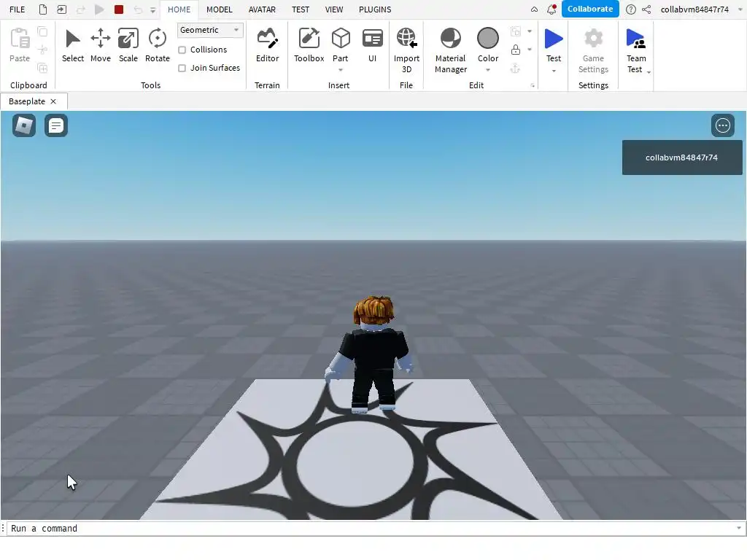The height and width of the screenshot is (560, 747).
Task: Switch to the PLUGINS tab
Action: 375,9
